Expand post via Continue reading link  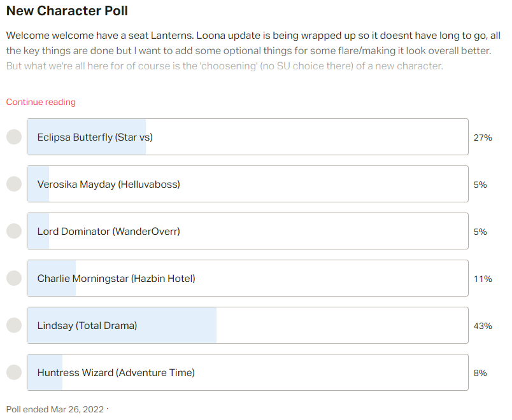point(41,102)
